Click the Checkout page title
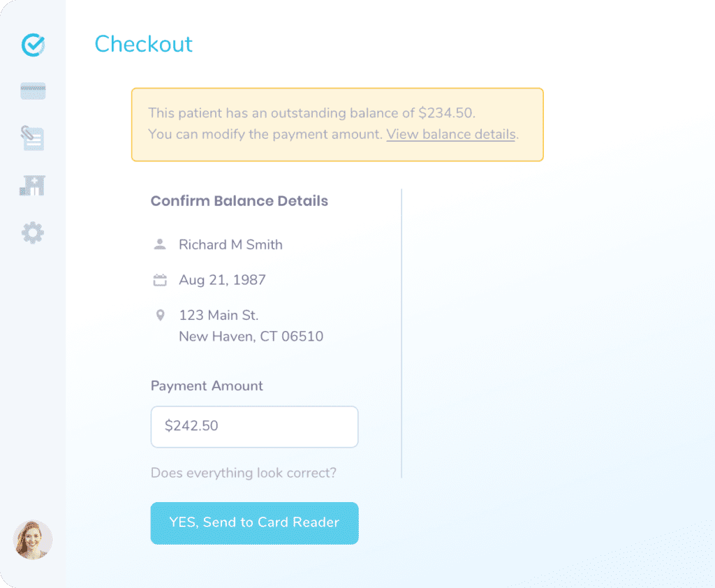 pyautogui.click(x=143, y=44)
